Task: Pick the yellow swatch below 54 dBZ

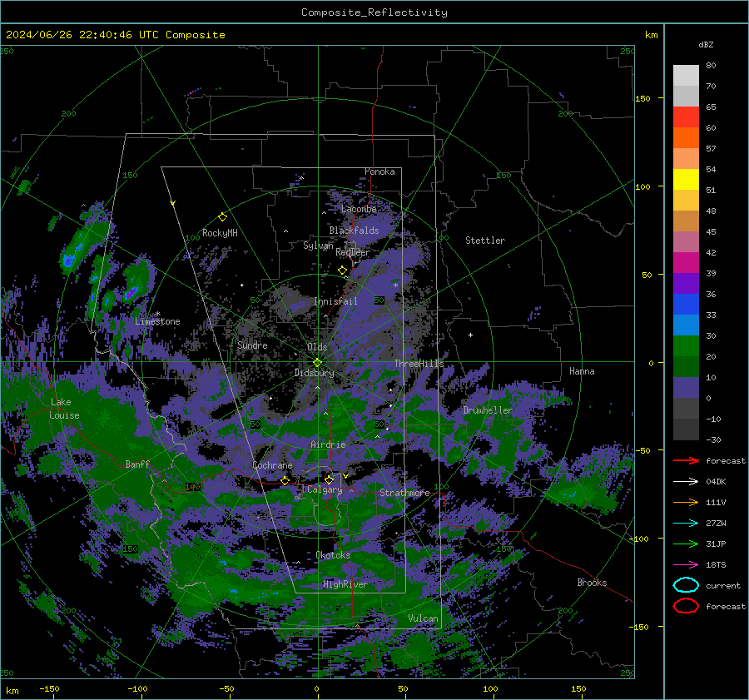Action: tap(686, 180)
